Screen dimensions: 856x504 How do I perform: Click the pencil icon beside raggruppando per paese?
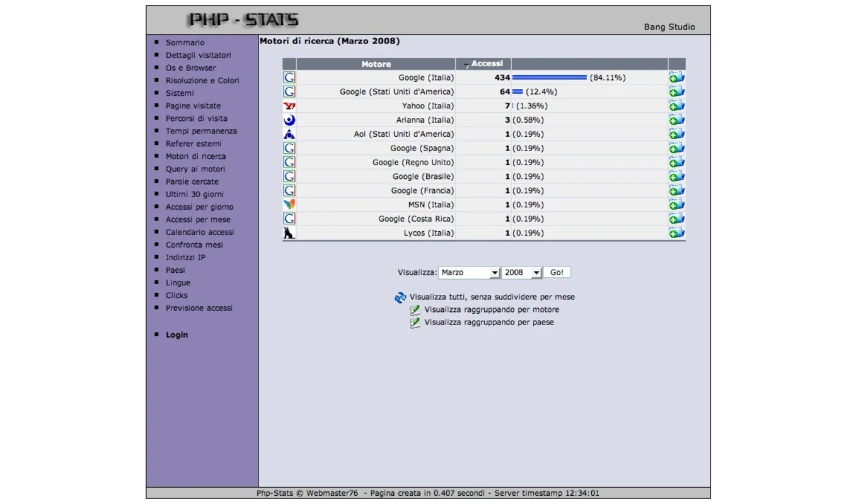[x=415, y=323]
